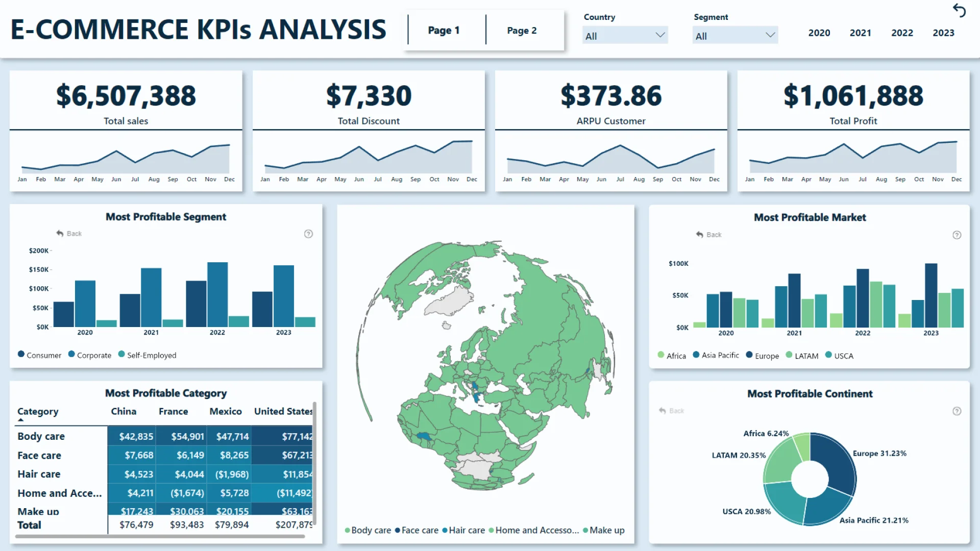Click category table vertical scrollbar
Image resolution: width=980 pixels, height=551 pixels.
click(x=315, y=463)
